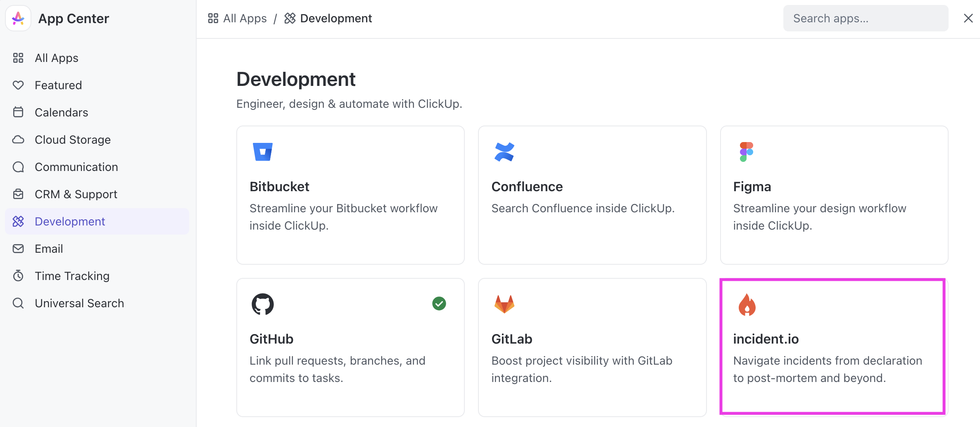
Task: Open the Email category in sidebar
Action: tap(49, 248)
